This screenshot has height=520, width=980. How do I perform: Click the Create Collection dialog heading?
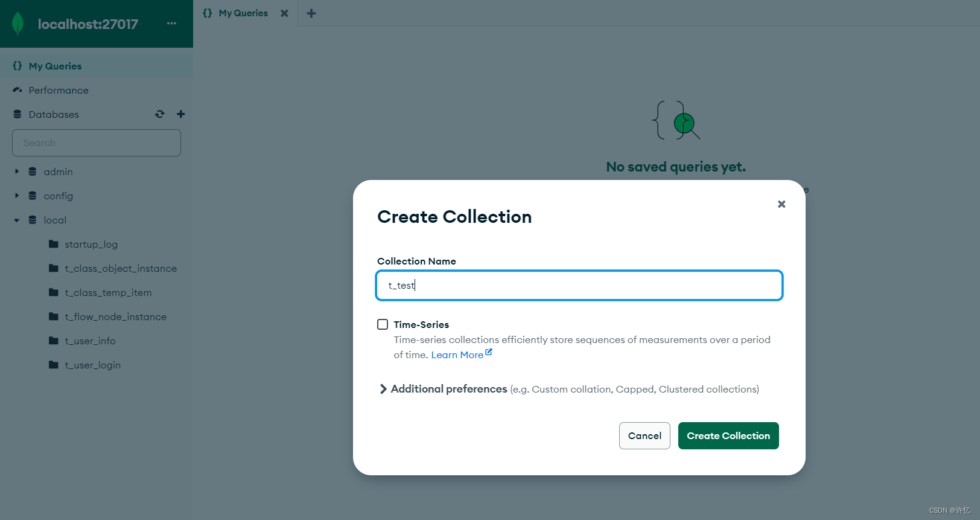pyautogui.click(x=454, y=217)
